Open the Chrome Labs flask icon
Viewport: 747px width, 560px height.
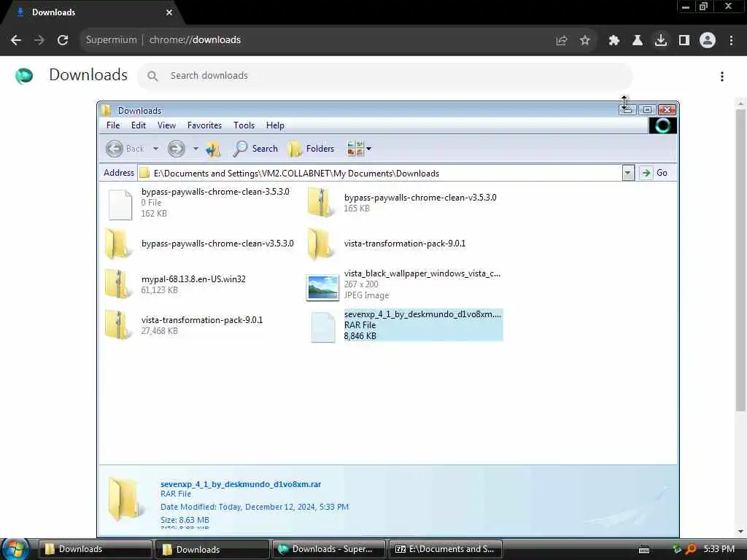point(638,41)
